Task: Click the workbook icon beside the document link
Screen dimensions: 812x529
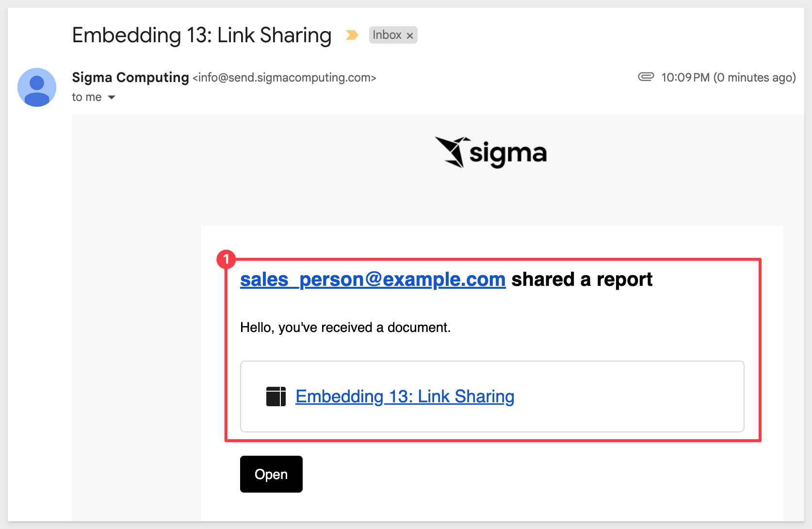Action: 276,397
